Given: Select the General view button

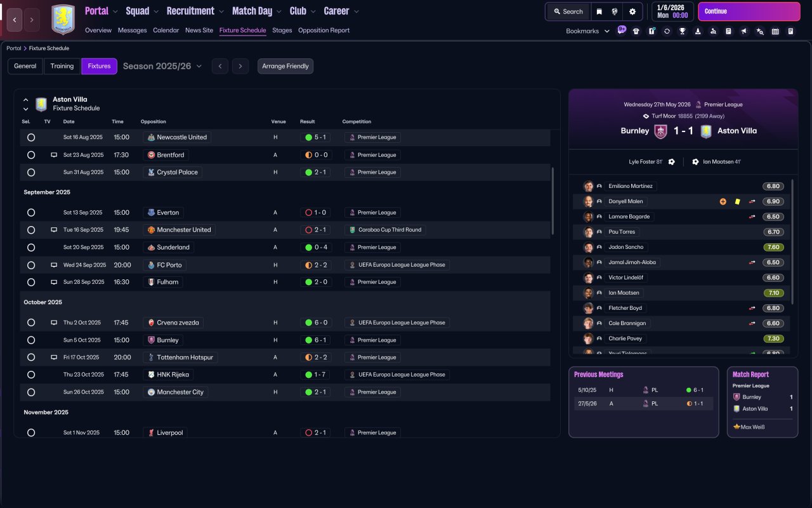Looking at the screenshot, I should (x=25, y=66).
